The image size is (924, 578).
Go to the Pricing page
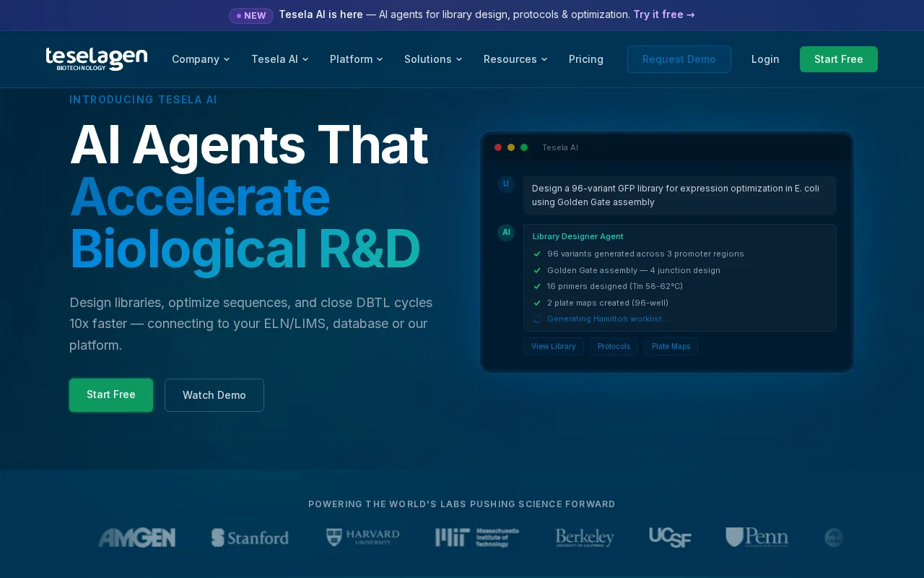point(586,59)
